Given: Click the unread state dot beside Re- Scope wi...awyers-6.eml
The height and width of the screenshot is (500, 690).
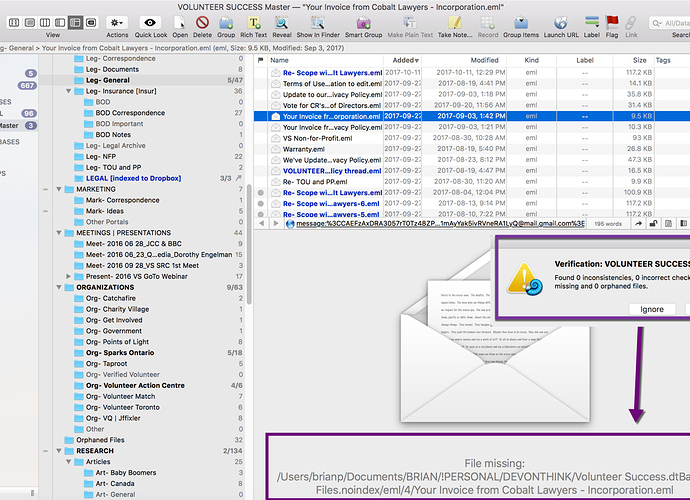Looking at the screenshot, I should tap(261, 203).
